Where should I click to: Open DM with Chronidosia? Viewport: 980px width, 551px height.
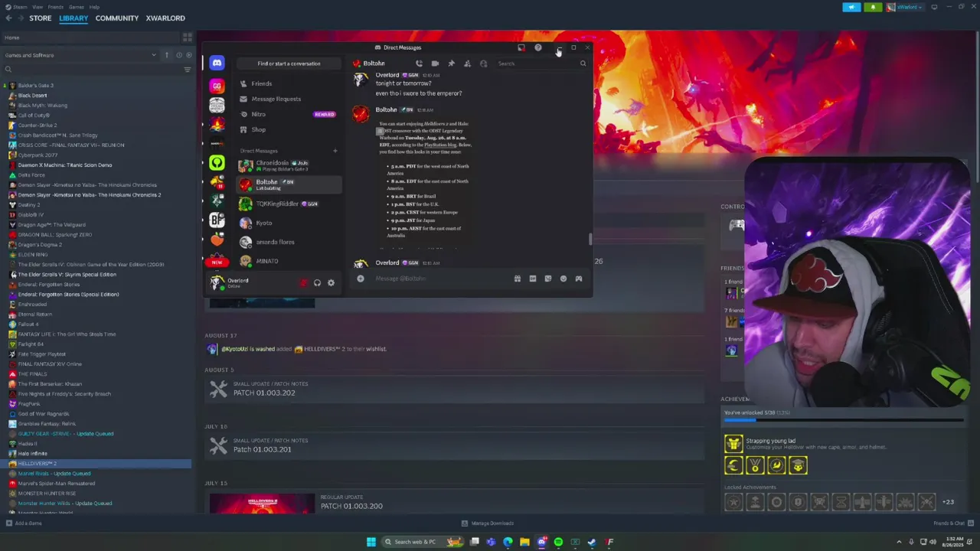pyautogui.click(x=287, y=165)
